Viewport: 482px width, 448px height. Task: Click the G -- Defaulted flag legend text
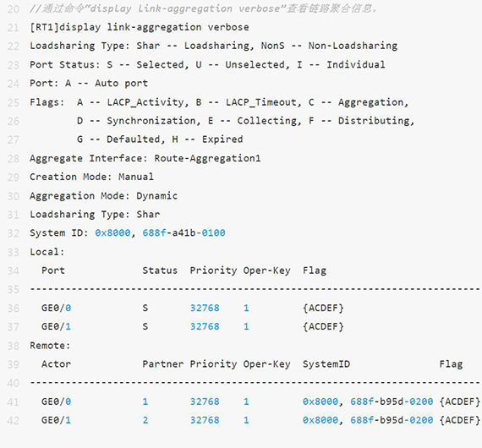point(118,139)
